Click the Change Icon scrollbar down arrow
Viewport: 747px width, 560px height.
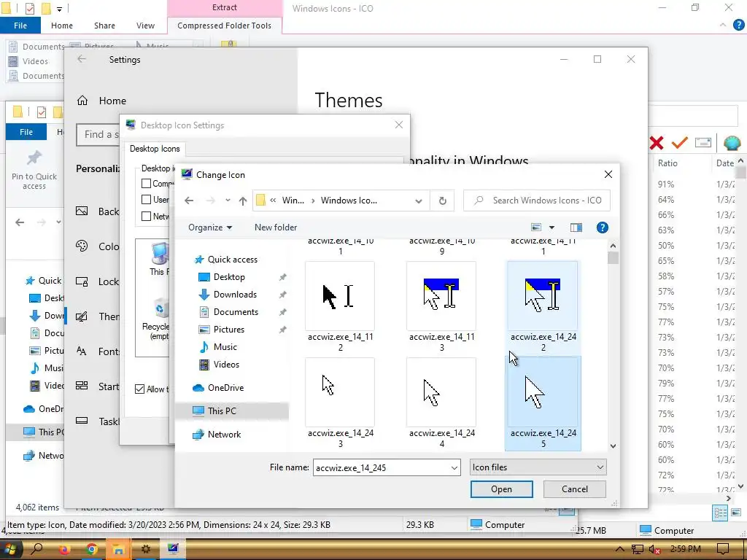point(613,446)
